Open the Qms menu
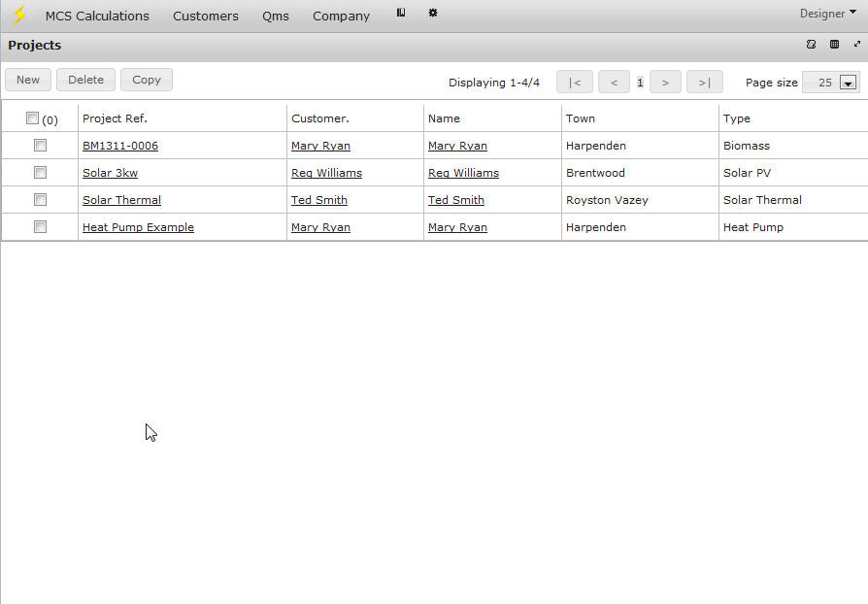 click(276, 16)
